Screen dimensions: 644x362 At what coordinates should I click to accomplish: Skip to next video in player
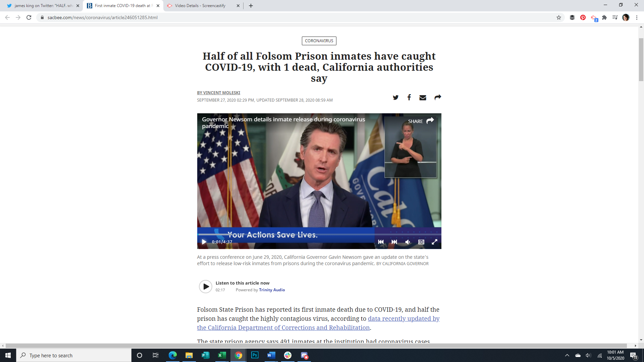(x=394, y=242)
